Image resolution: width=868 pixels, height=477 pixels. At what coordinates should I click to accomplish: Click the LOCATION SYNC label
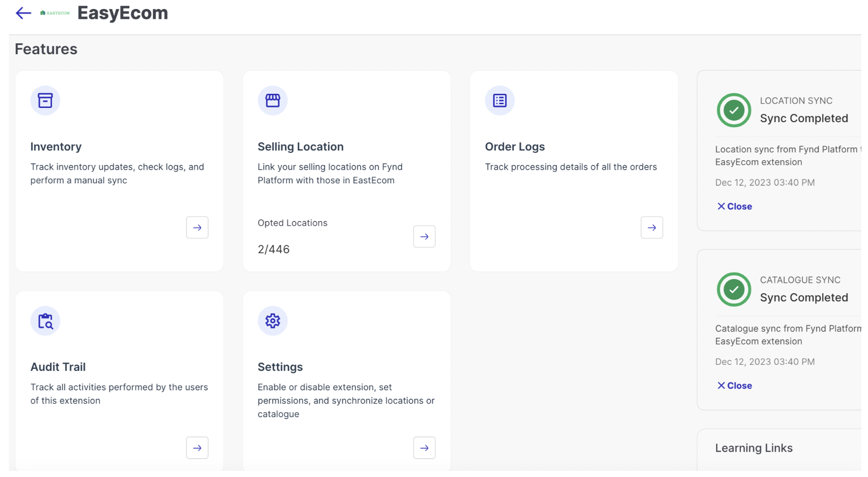click(796, 101)
